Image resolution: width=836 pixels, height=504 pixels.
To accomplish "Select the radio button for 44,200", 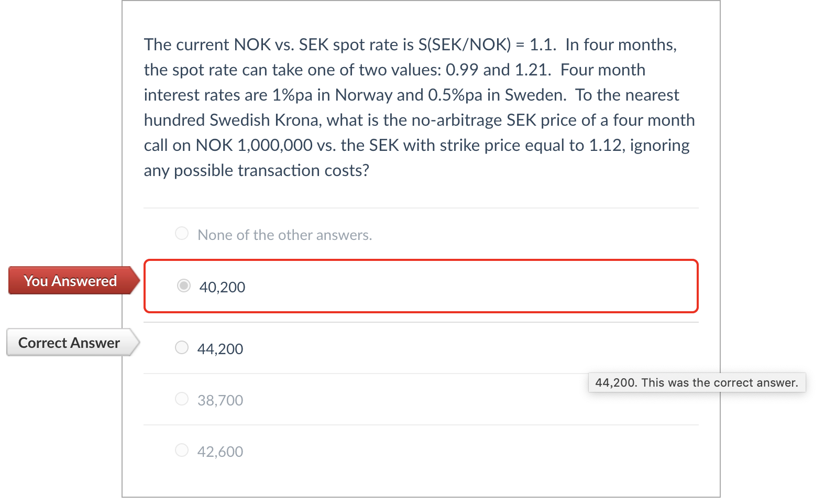I will coord(182,347).
